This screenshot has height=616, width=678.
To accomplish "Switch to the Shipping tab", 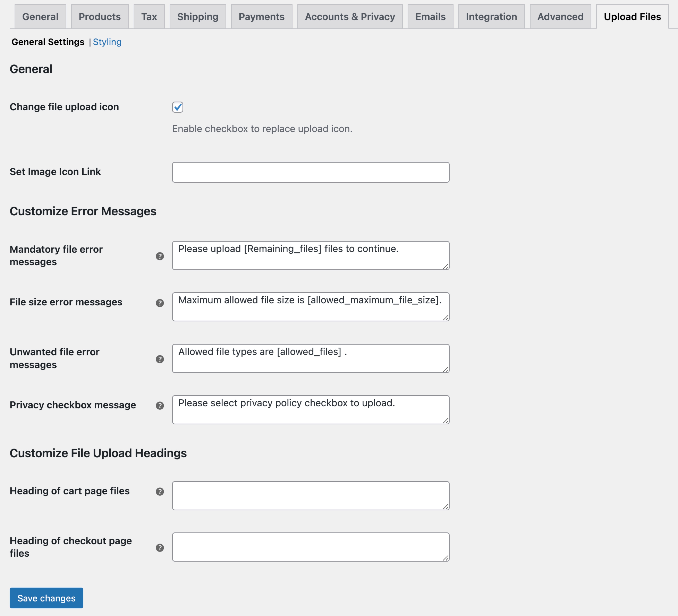I will tap(198, 16).
